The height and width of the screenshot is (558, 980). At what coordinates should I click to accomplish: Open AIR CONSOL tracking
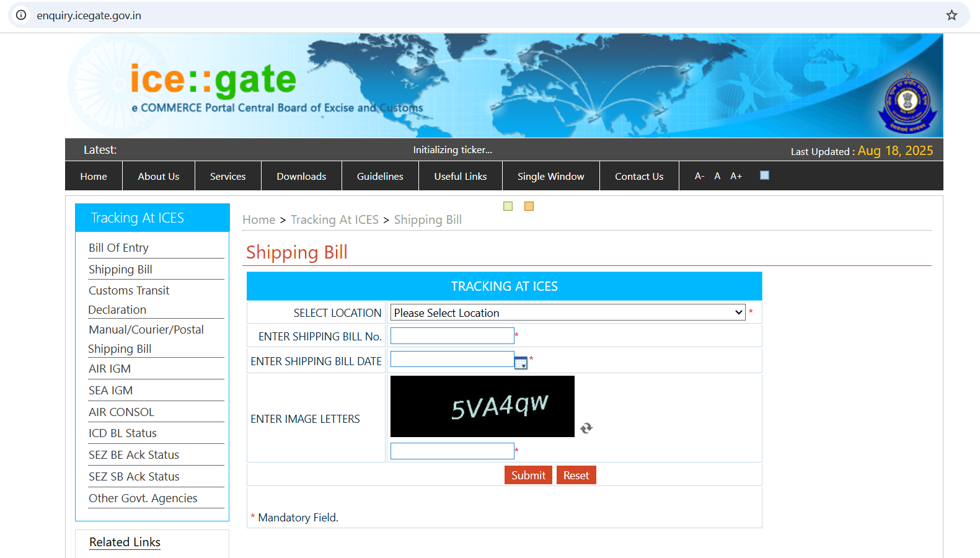click(x=121, y=412)
